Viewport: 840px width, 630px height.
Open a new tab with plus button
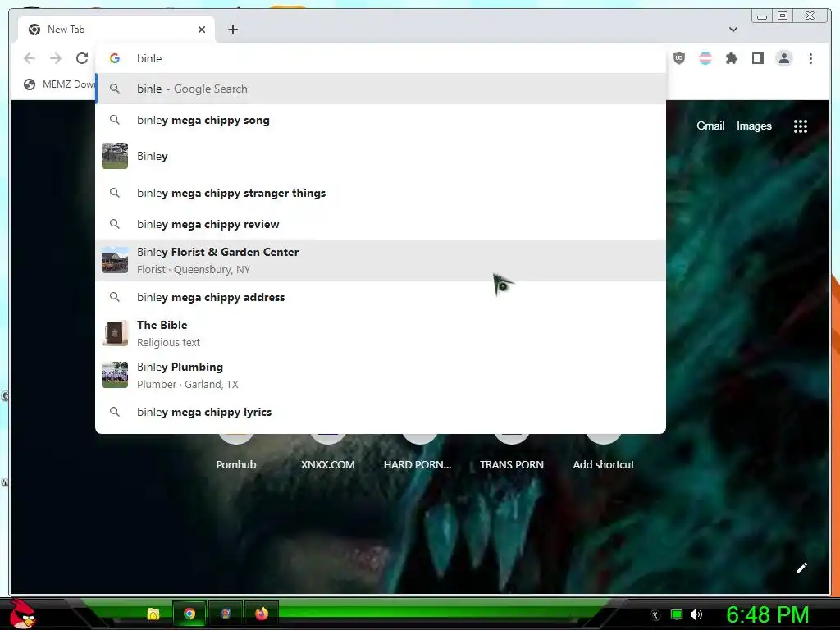click(x=232, y=30)
